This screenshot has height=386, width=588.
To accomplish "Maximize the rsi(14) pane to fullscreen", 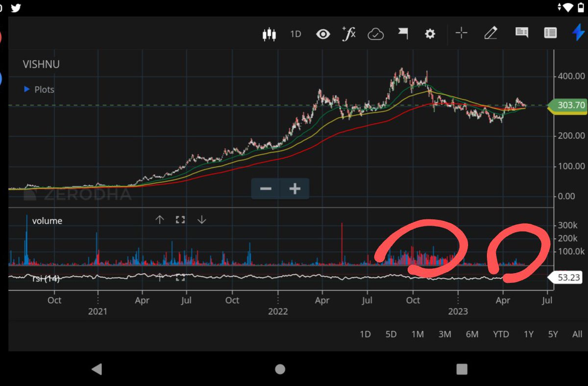I will 180,277.
